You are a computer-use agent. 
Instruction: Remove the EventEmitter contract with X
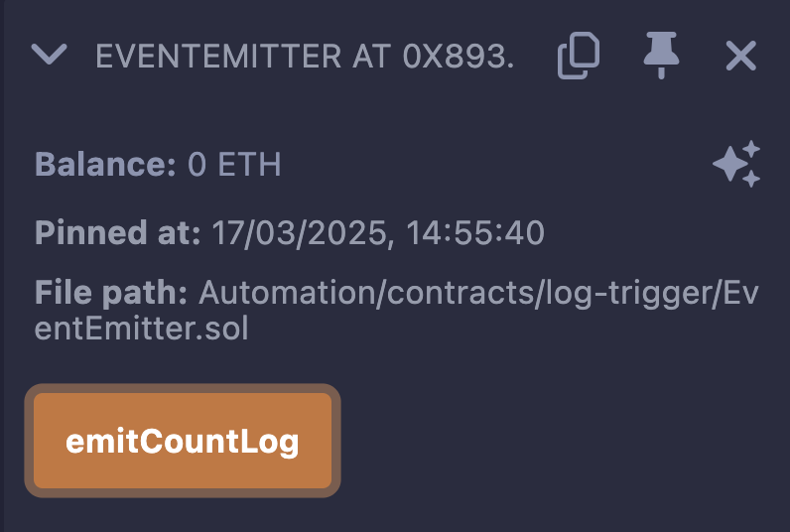740,57
